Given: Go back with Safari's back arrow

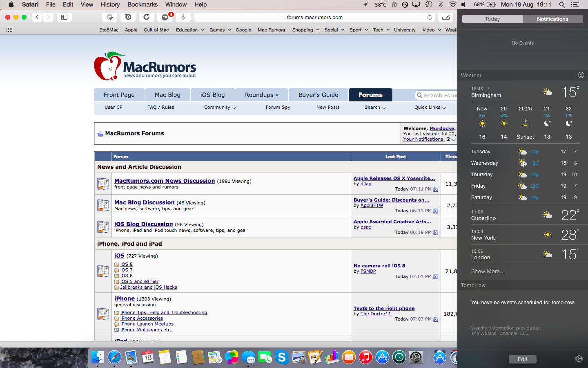Looking at the screenshot, I should tap(37, 17).
